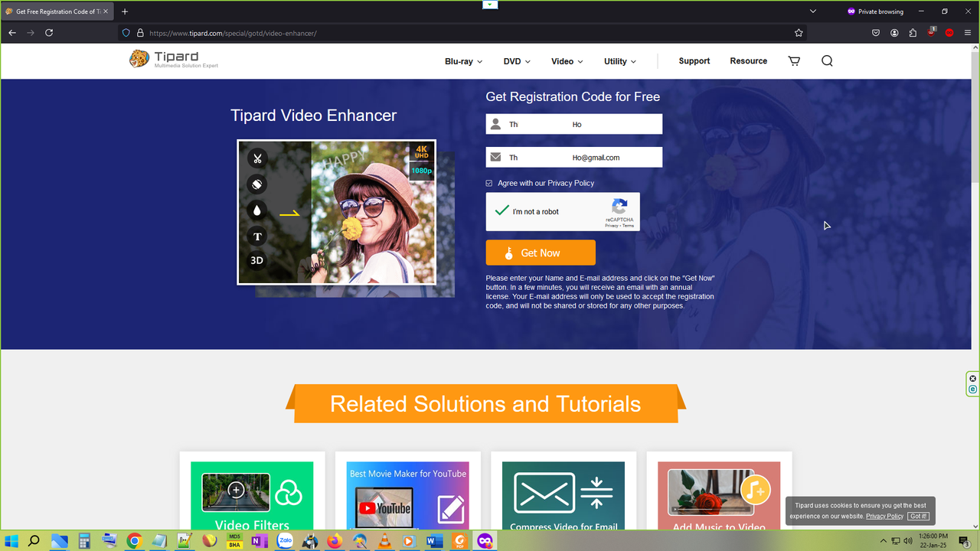Expand the Blu-ray menu
Screen dimensions: 980x551
pyautogui.click(x=464, y=61)
